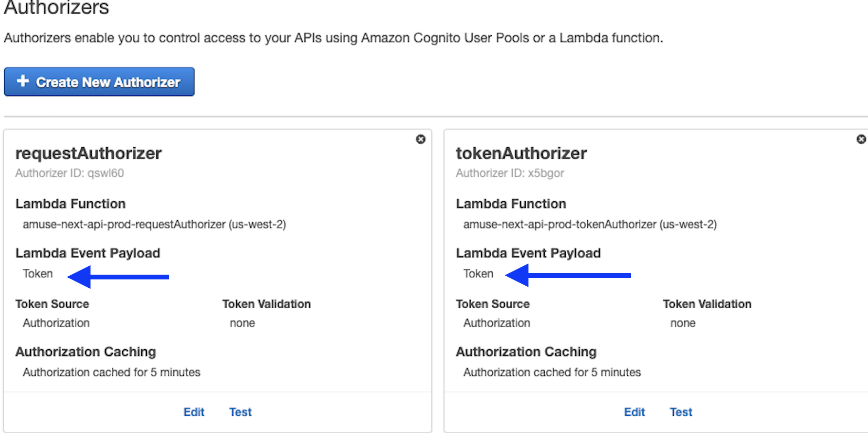Click the Authorization Caching text for tokenAuthorizer

[526, 351]
